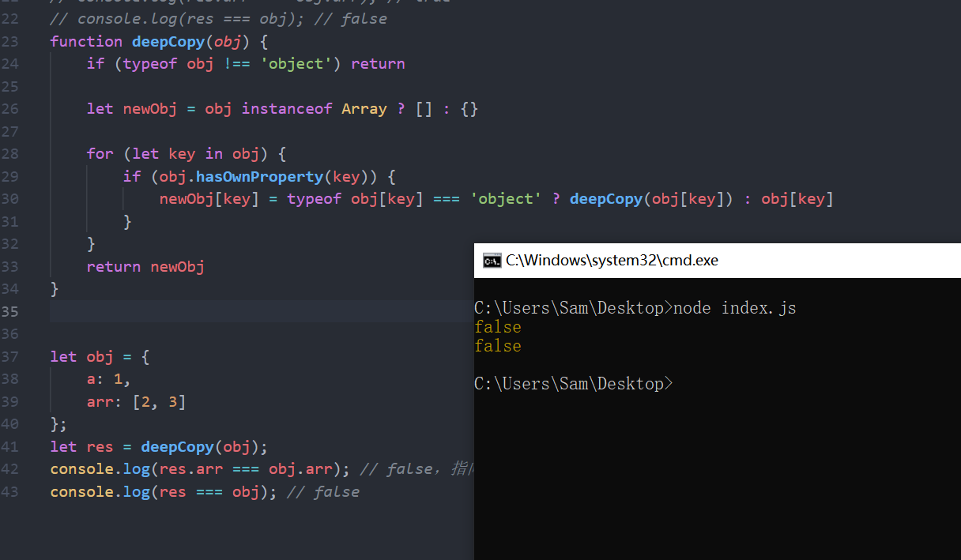The height and width of the screenshot is (560, 961).
Task: Click the 'object' string on line 30
Action: (506, 199)
